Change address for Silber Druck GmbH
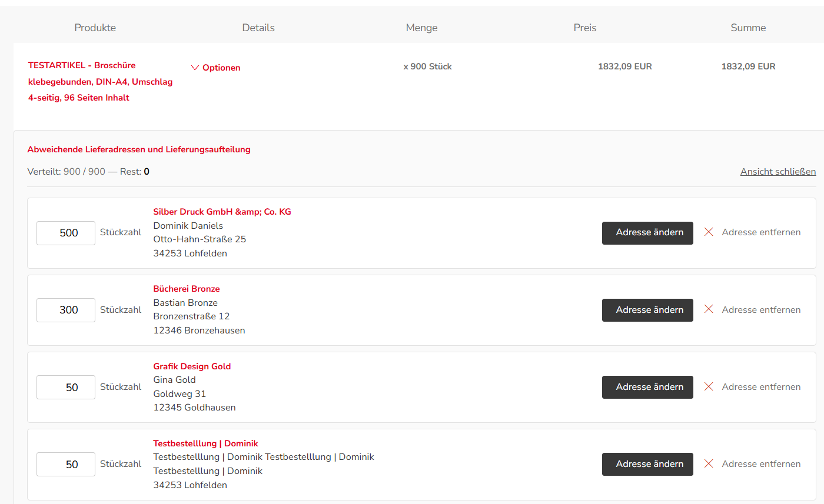The height and width of the screenshot is (504, 824). (647, 233)
